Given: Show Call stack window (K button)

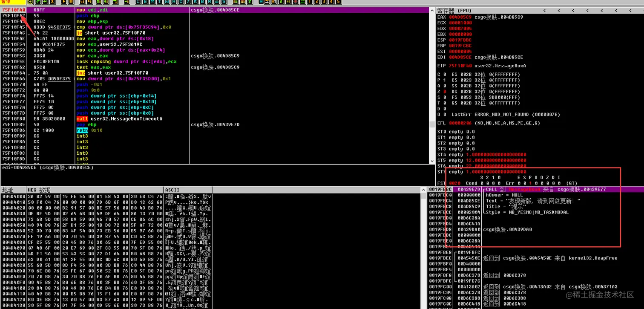Looking at the screenshot, I should pyautogui.click(x=195, y=2).
